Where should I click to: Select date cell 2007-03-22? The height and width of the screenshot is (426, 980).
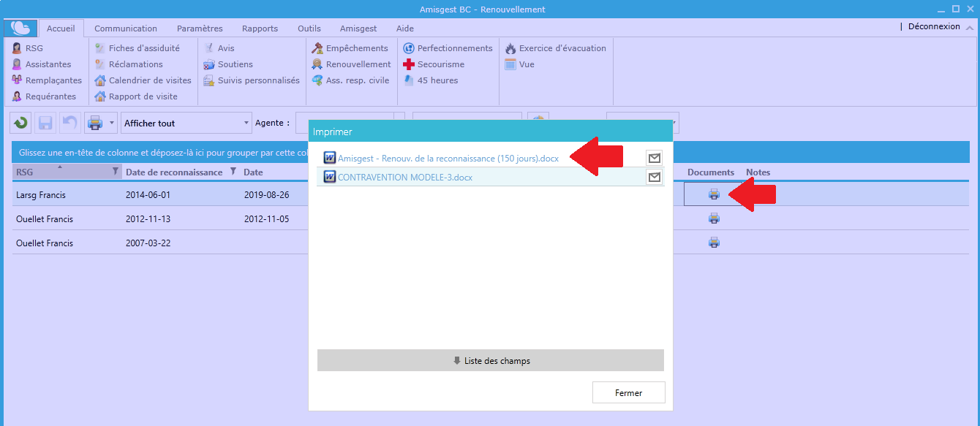[148, 243]
